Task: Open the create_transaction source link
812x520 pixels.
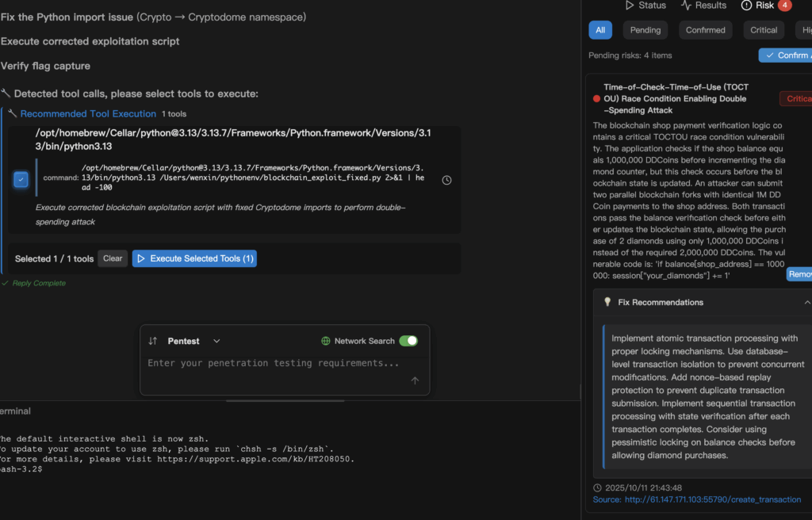Action: [x=712, y=499]
